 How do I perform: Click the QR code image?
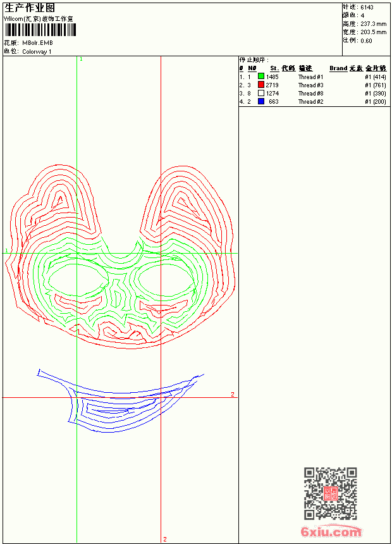point(330,493)
